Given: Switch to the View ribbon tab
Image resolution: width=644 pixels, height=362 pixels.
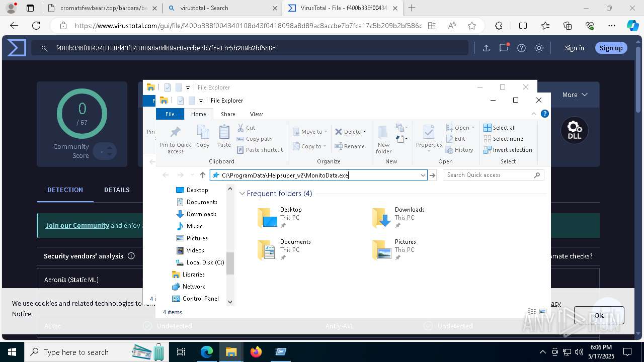Looking at the screenshot, I should click(256, 114).
